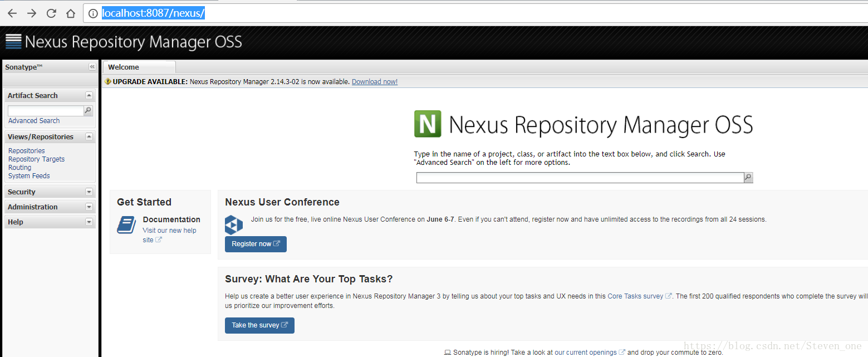The height and width of the screenshot is (357, 868).
Task: Click the upgrade available lightbulb icon
Action: [108, 81]
